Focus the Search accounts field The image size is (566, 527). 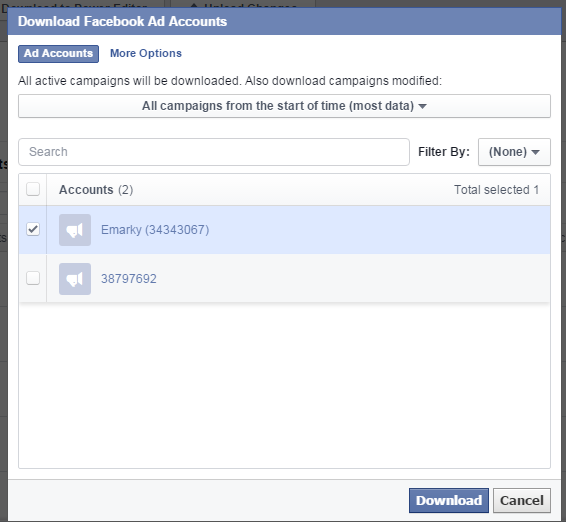point(214,152)
